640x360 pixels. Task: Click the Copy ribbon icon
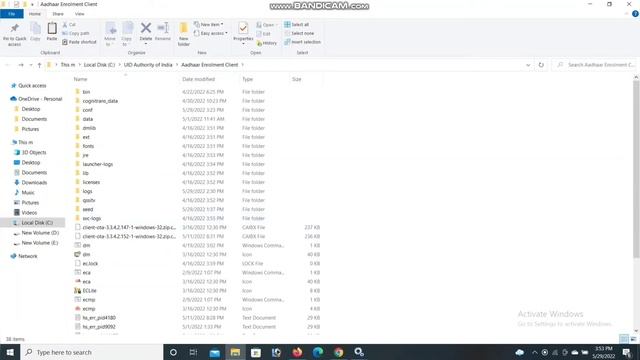pos(36,29)
